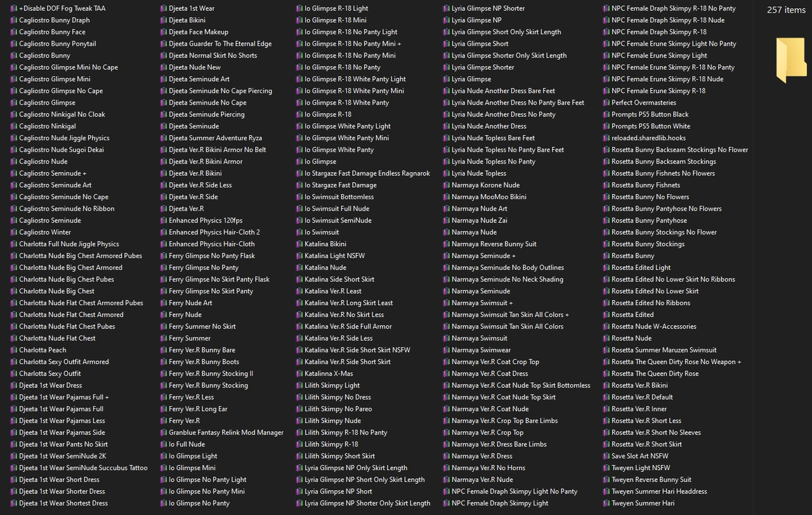Select Cagliostro Glimpse Mini No Cape
Screen dimensions: 812x515
click(69, 67)
